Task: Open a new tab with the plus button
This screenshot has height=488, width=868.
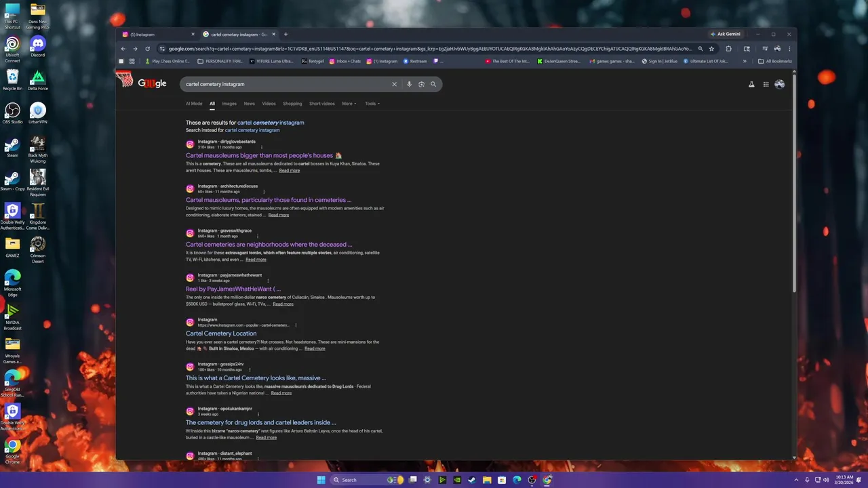Action: 285,34
